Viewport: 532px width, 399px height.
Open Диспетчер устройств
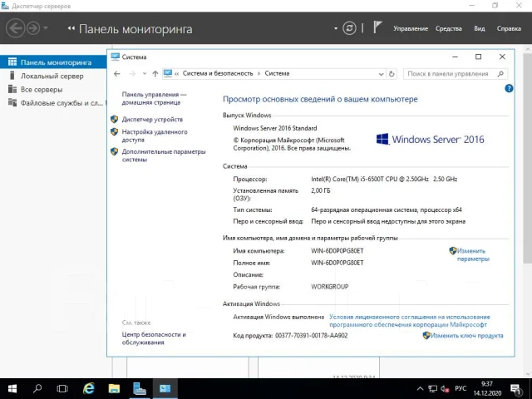(x=152, y=119)
